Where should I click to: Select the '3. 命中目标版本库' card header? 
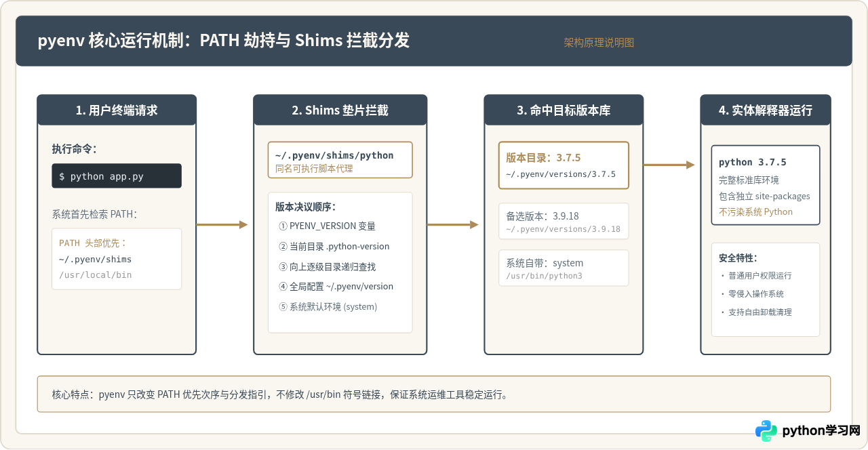click(x=564, y=110)
